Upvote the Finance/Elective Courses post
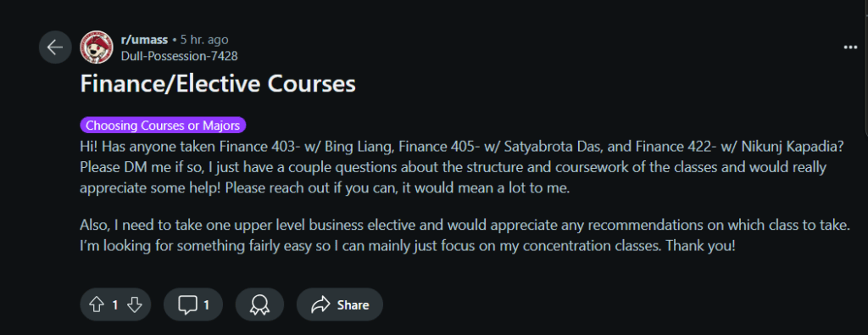Viewport: 868px width, 335px height. pos(97,304)
